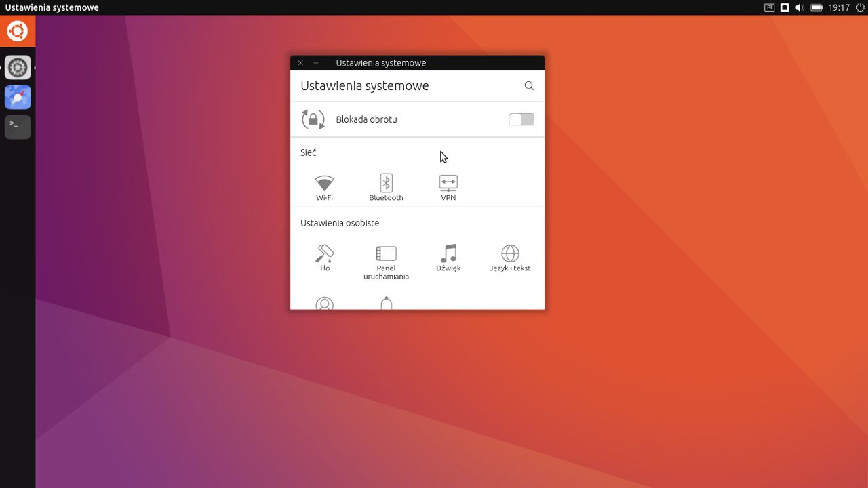Open the sound volume indicator
The width and height of the screenshot is (868, 488).
point(800,7)
